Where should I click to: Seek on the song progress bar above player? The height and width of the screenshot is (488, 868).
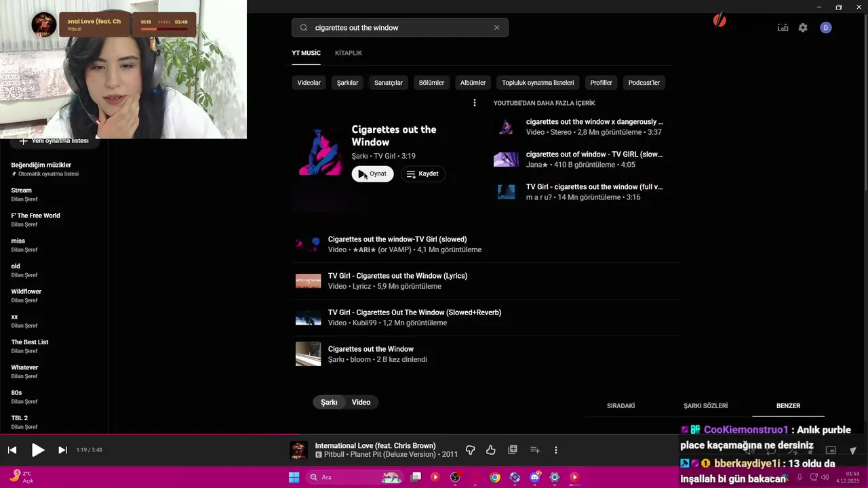point(434,434)
